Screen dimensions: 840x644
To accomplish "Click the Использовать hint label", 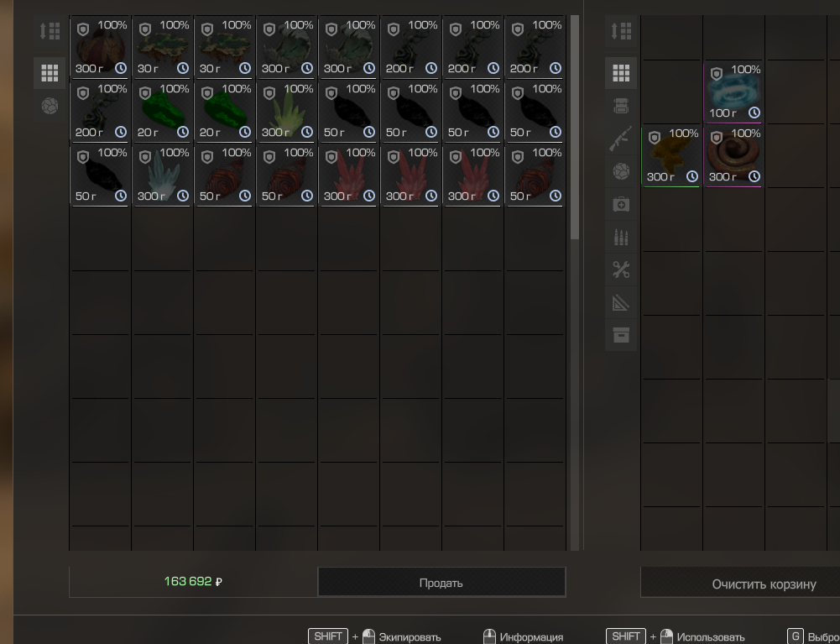I will pyautogui.click(x=711, y=637).
